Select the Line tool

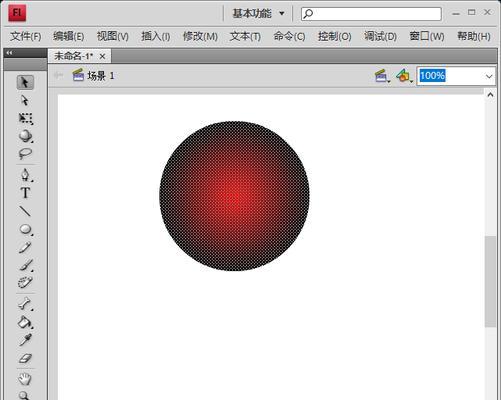(25, 211)
